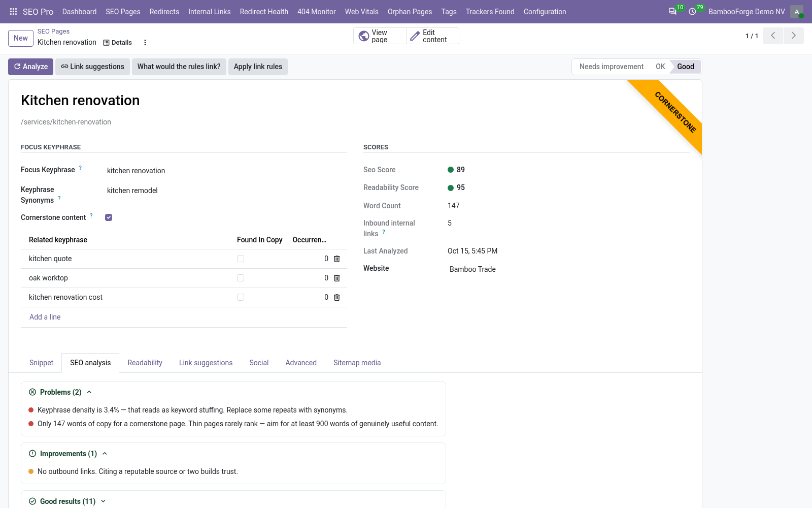This screenshot has height=508, width=812.
Task: Show help for Keyphrase Synonyms
Action: pos(59,198)
